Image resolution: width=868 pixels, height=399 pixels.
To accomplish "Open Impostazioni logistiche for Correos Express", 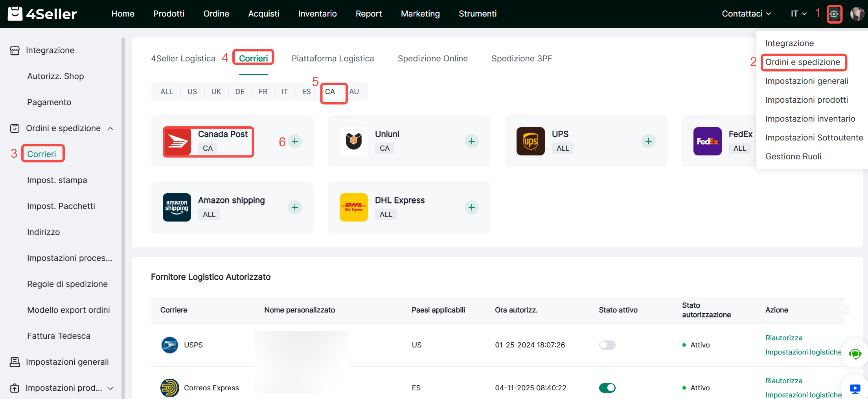I will (803, 395).
